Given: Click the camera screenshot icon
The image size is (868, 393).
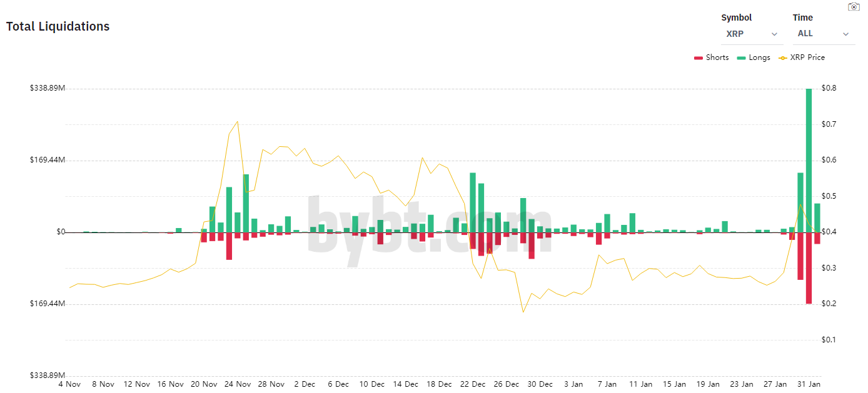Looking at the screenshot, I should pyautogui.click(x=854, y=6).
